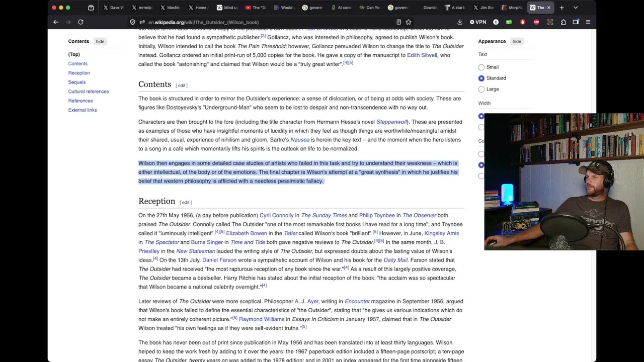Jump to Sequels in Contents sidebar
This screenshot has width=644, height=362.
pyautogui.click(x=77, y=82)
